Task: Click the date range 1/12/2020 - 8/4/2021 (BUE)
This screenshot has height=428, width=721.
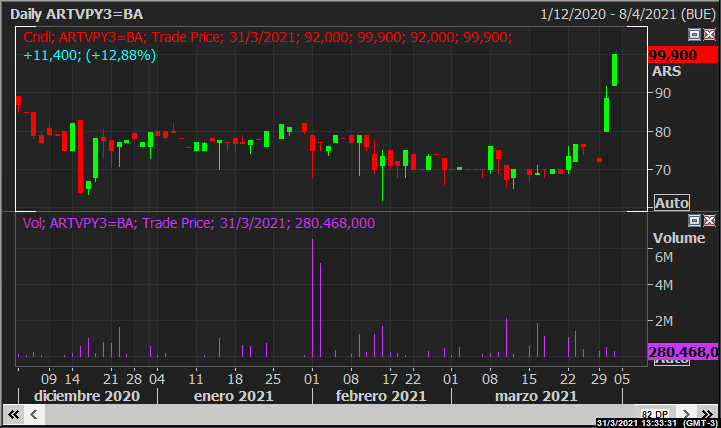Action: point(628,14)
